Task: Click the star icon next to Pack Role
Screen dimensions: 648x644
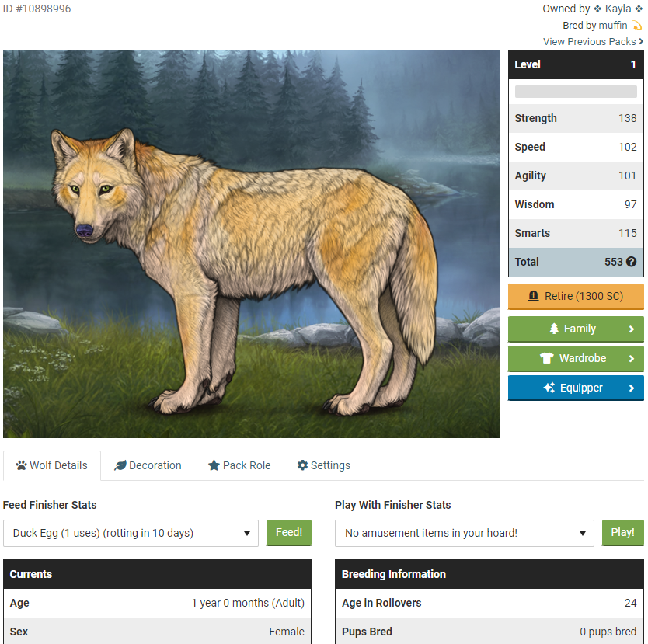Action: [x=214, y=465]
